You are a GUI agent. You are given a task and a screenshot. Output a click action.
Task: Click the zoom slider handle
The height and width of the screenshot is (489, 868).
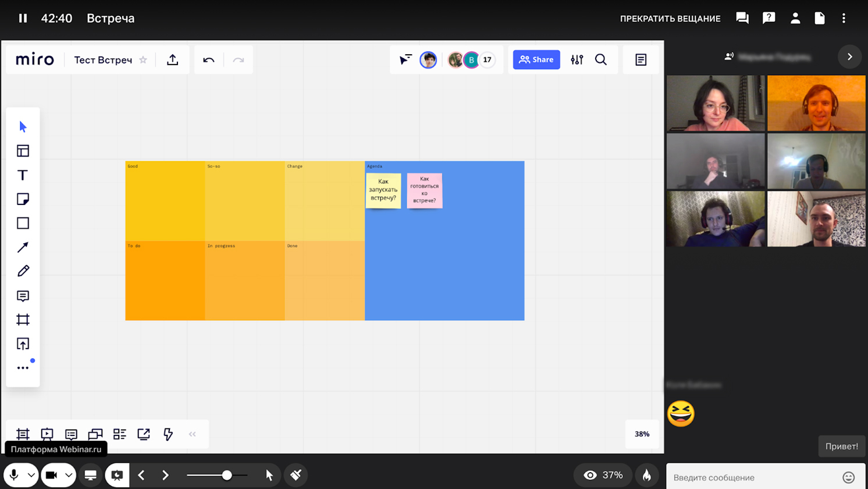[x=227, y=475]
